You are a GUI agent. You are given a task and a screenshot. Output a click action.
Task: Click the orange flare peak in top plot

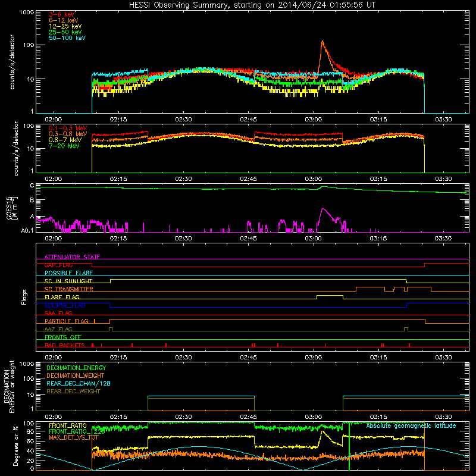[322, 42]
